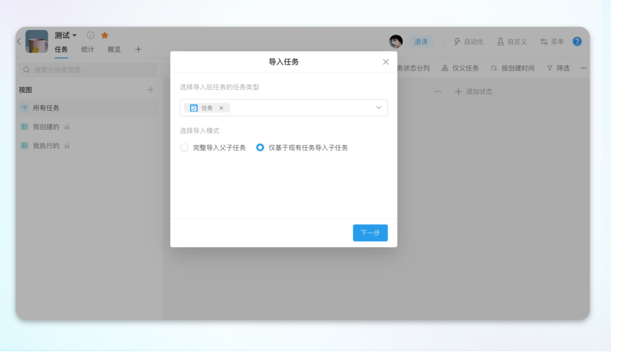Select 完整导入父子任务 radio option
Screen dimensions: 617x364
(185, 147)
